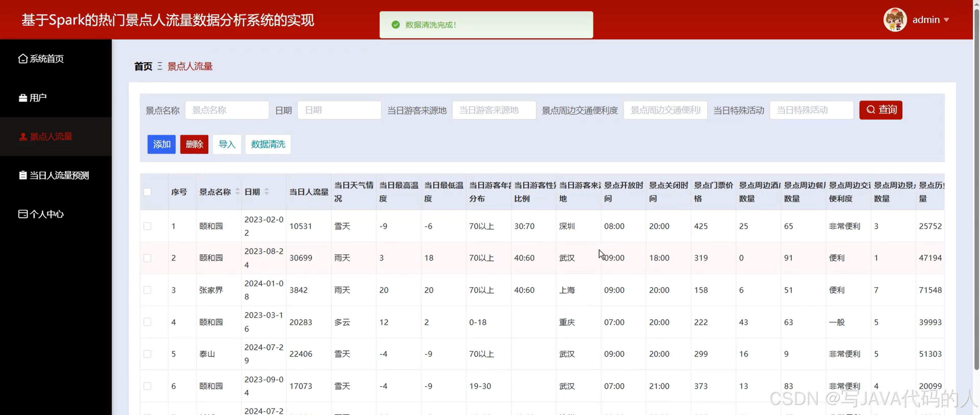Click the person icon beside 景点人流量
This screenshot has width=980, height=415.
tap(23, 136)
